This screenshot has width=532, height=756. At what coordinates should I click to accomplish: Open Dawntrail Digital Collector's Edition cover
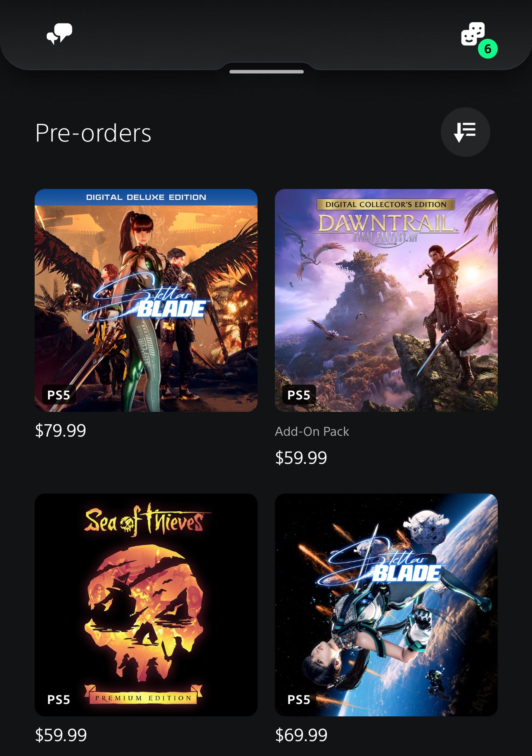point(386,300)
